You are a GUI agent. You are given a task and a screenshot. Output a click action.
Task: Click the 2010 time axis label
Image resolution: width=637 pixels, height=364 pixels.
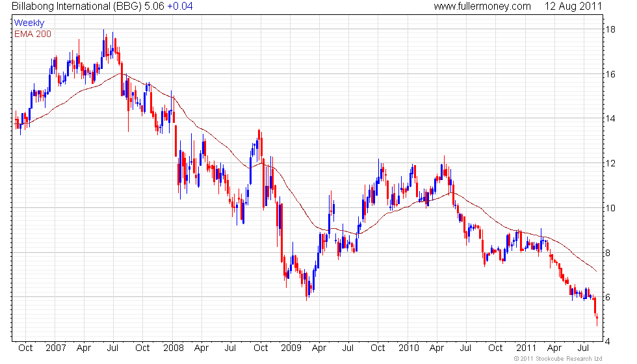[x=409, y=348]
